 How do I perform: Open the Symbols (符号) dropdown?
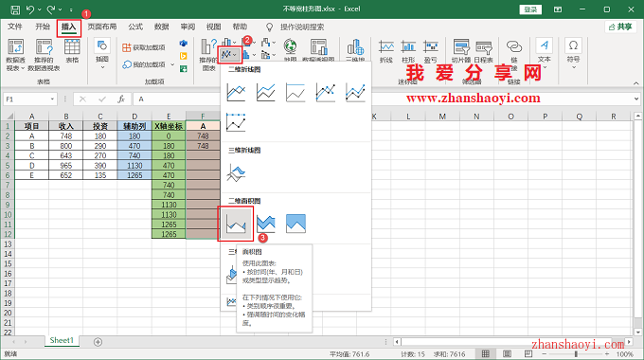(x=573, y=53)
